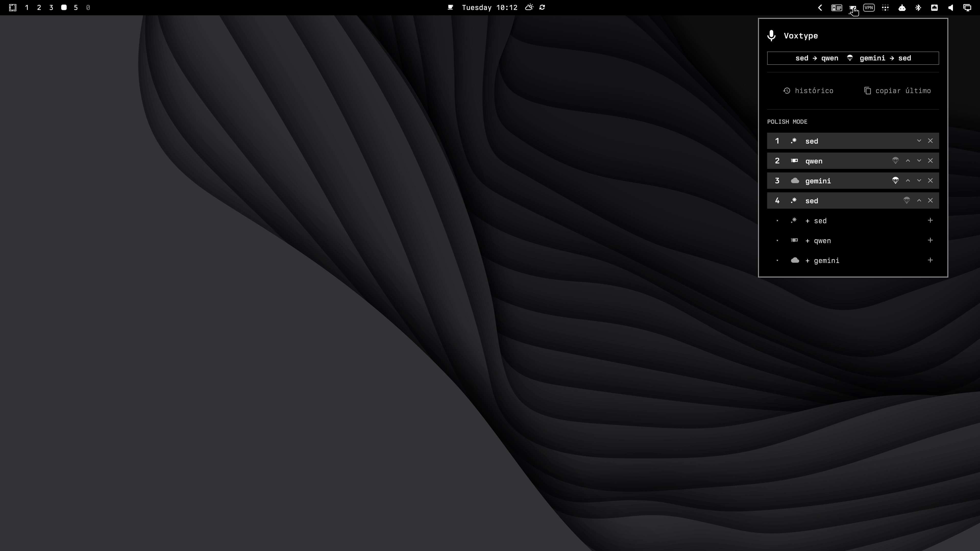
Task: Move the step 2 qwen row up with its chevron
Action: pyautogui.click(x=908, y=161)
